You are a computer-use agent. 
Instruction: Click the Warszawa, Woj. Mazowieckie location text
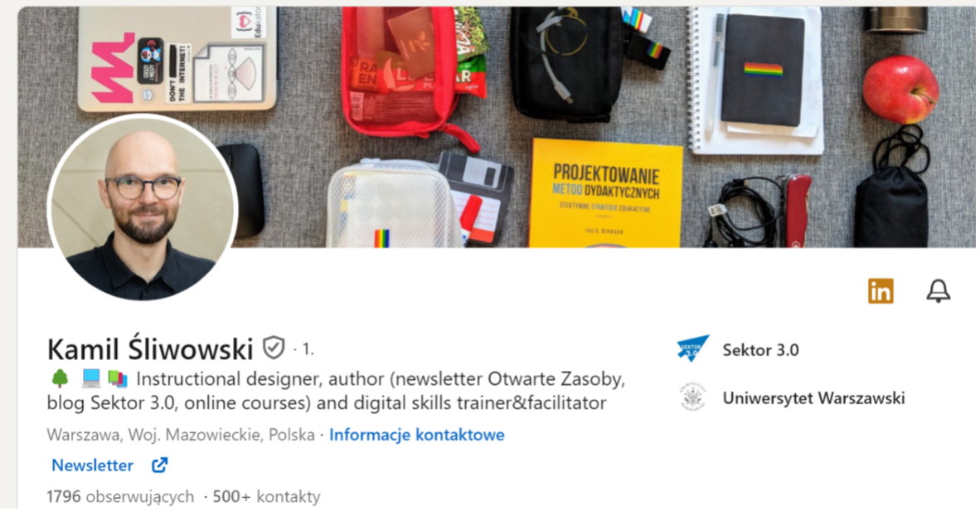[181, 434]
